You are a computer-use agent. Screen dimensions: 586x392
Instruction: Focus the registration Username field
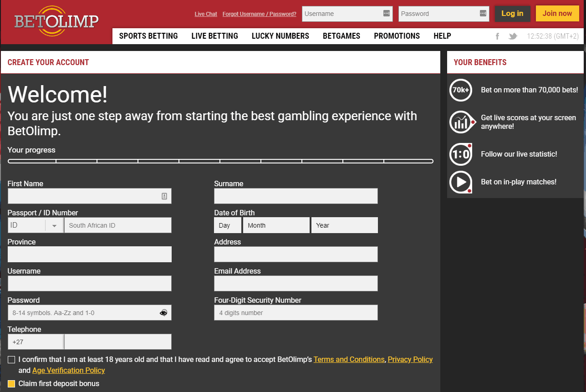coord(90,284)
